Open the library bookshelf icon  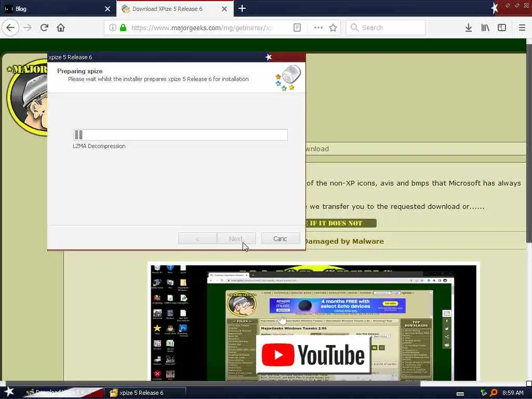[x=485, y=28]
